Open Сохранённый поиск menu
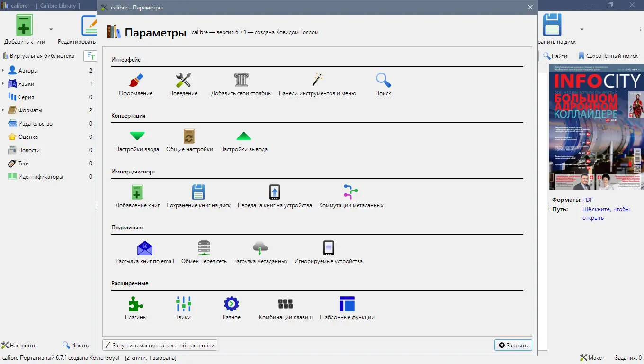 tap(608, 56)
